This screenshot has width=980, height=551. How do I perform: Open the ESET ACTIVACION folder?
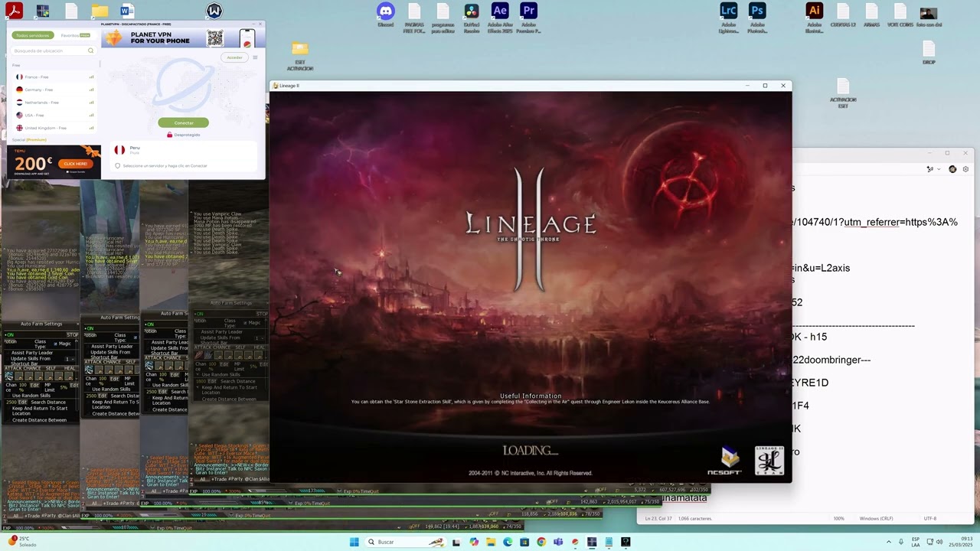(x=300, y=55)
